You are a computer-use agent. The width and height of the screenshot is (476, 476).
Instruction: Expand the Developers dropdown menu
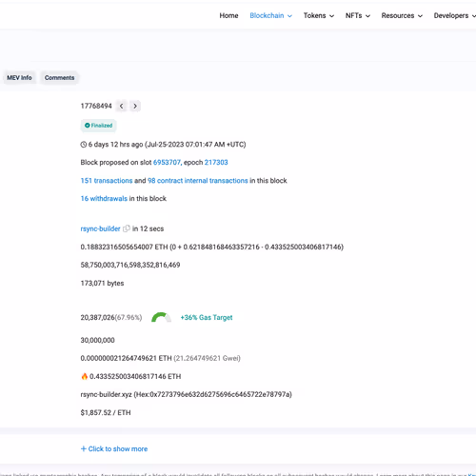(x=455, y=15)
